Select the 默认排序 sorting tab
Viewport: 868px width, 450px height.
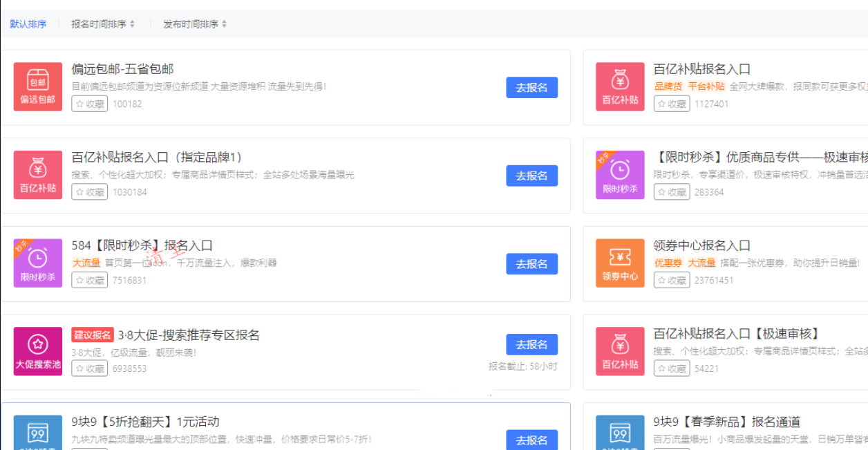(x=28, y=24)
